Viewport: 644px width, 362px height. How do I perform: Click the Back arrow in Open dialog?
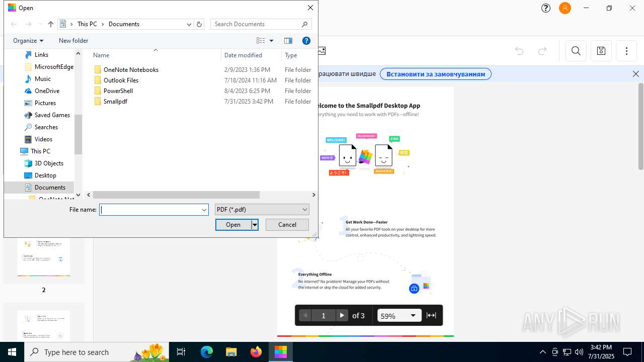(14, 24)
